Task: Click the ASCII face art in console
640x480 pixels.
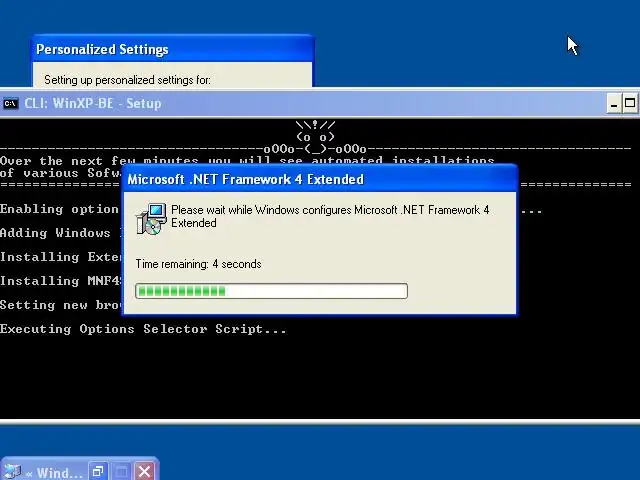Action: tap(316, 136)
